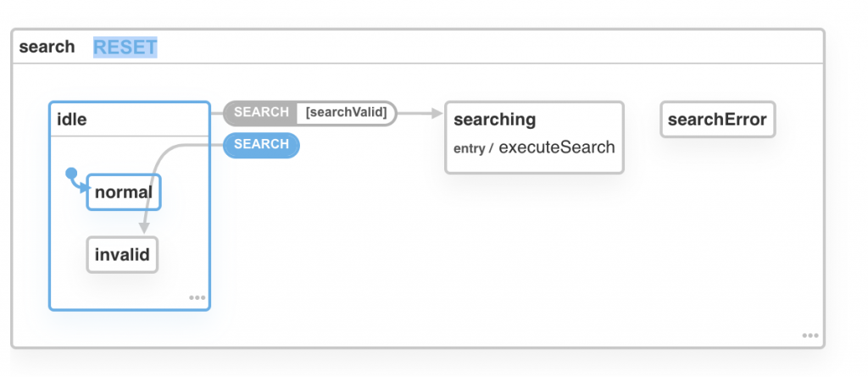Screen dimensions: 868x377
Task: Click the RESET event button
Action: [125, 47]
